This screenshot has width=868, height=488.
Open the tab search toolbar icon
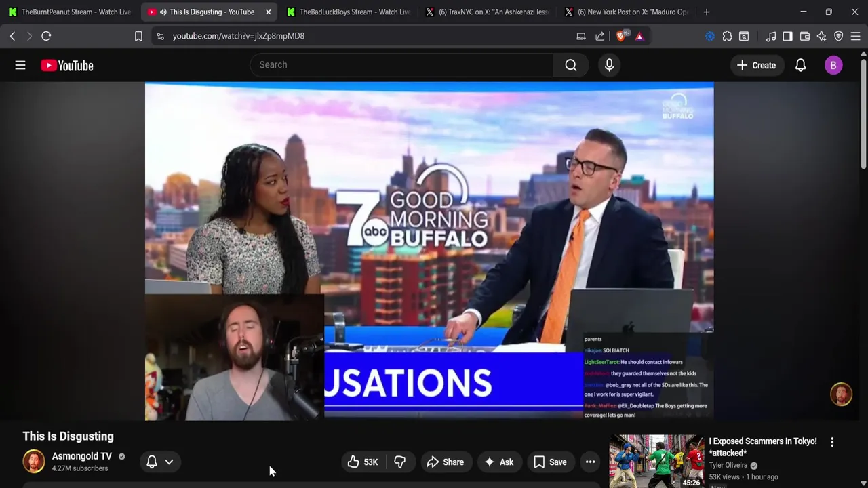click(744, 36)
